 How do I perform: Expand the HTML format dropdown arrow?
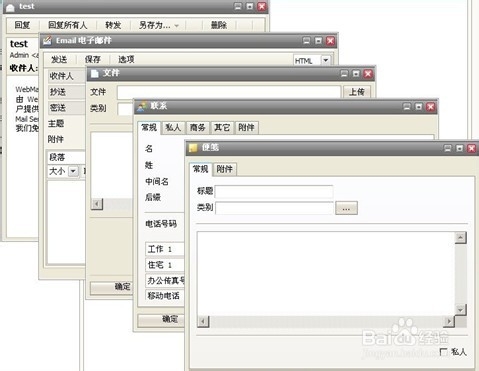click(x=326, y=60)
